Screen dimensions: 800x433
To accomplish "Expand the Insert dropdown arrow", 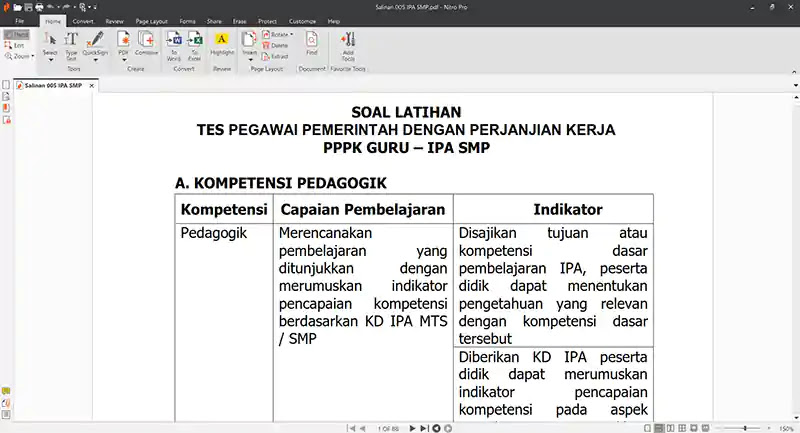I will point(250,60).
